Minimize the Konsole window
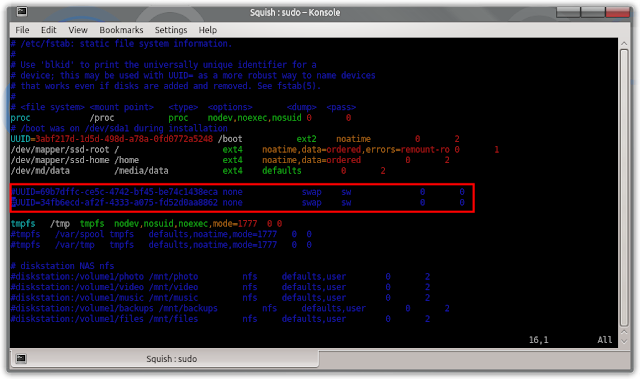The width and height of the screenshot is (640, 379). [568, 12]
